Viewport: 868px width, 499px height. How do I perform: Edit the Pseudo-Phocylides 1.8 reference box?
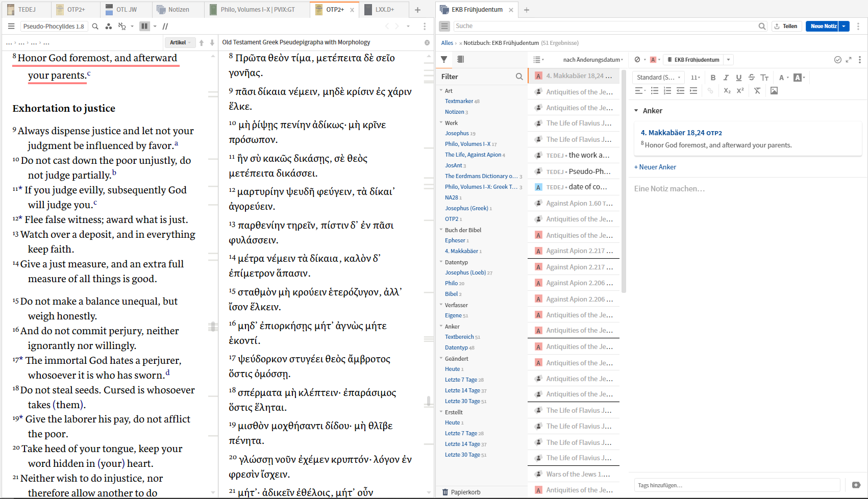coord(54,26)
